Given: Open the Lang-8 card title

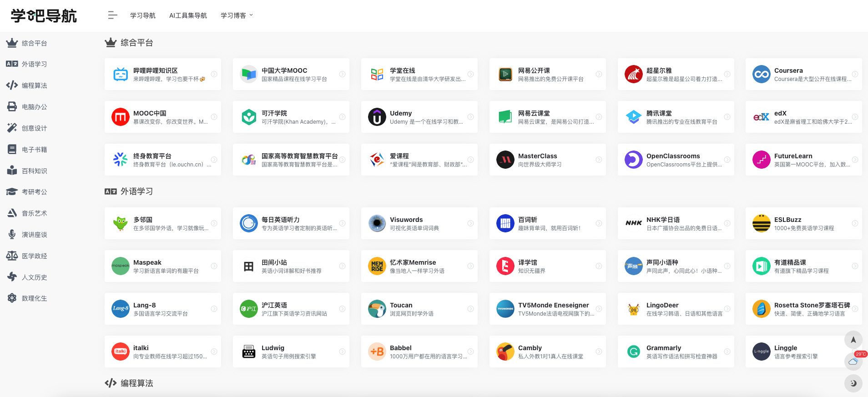Looking at the screenshot, I should [x=145, y=305].
